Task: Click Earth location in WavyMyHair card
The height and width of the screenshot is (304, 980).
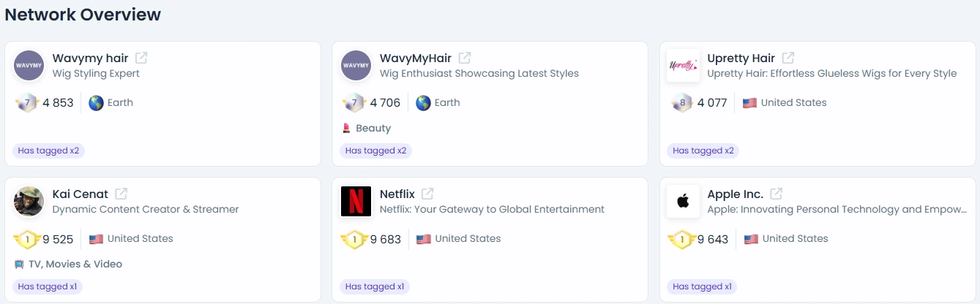Action: (x=447, y=103)
